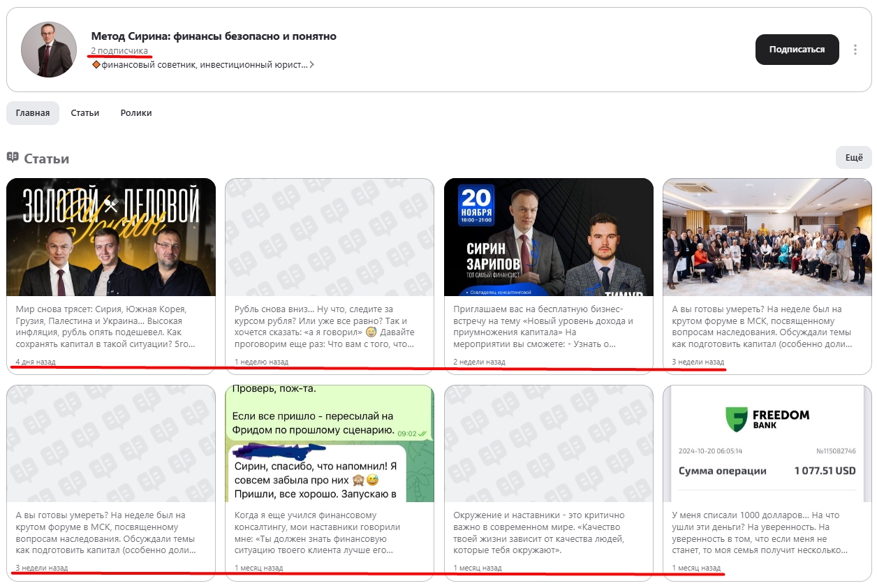Image resolution: width=877 pixels, height=588 pixels.
Task: Switch to the «Статьи» tab
Action: pos(84,112)
